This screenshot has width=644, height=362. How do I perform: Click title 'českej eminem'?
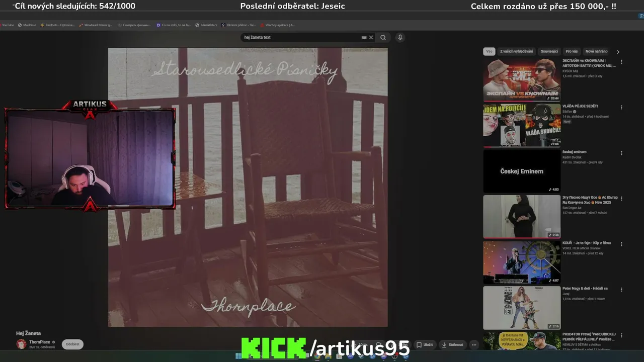[575, 152]
